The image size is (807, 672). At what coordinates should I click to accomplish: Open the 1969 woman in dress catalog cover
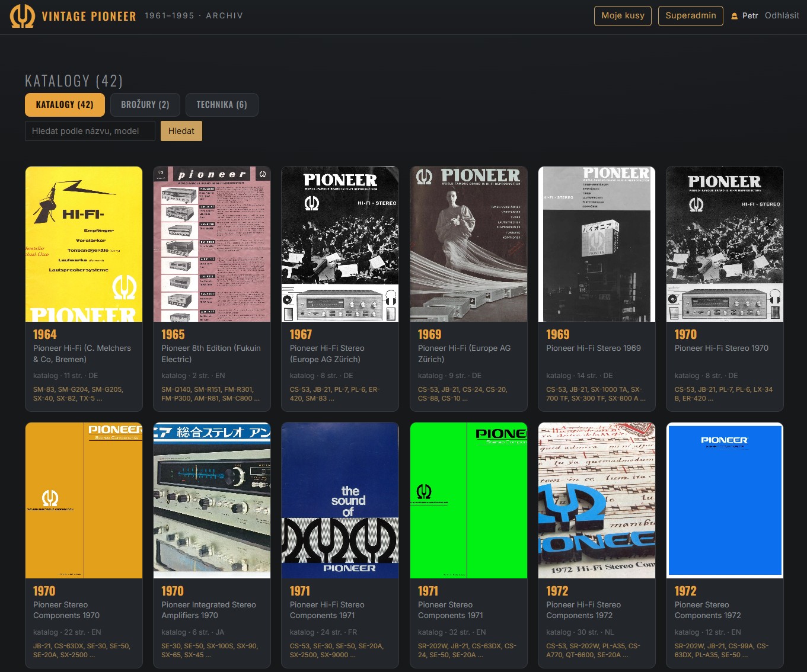coord(468,244)
